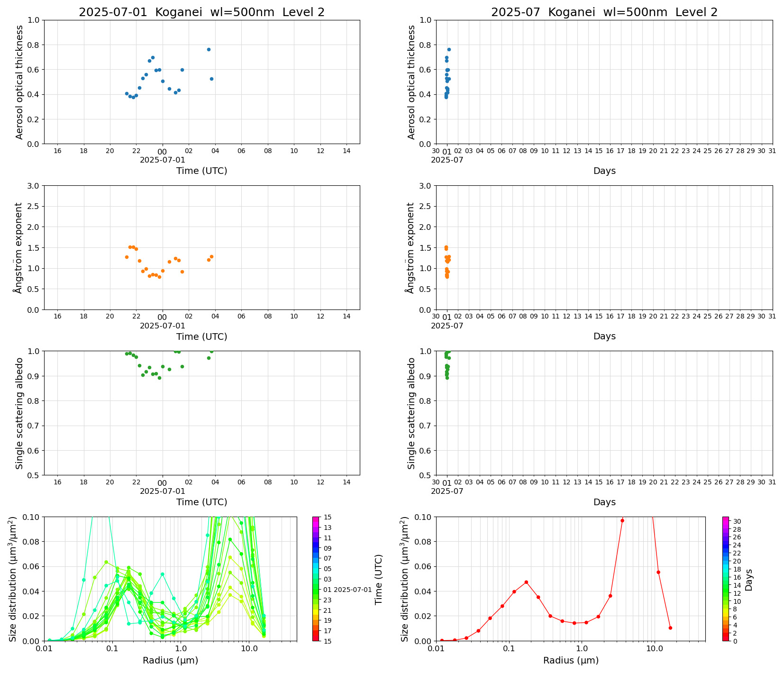Click the Days rainbow colorbar
The image size is (784, 673).
coord(725,579)
